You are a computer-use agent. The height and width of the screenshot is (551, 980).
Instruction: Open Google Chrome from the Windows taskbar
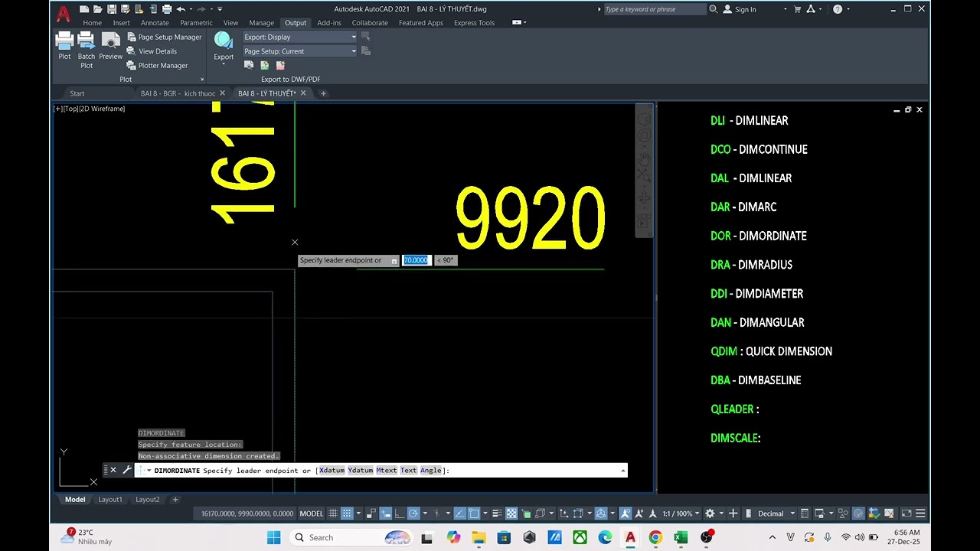coord(655,537)
